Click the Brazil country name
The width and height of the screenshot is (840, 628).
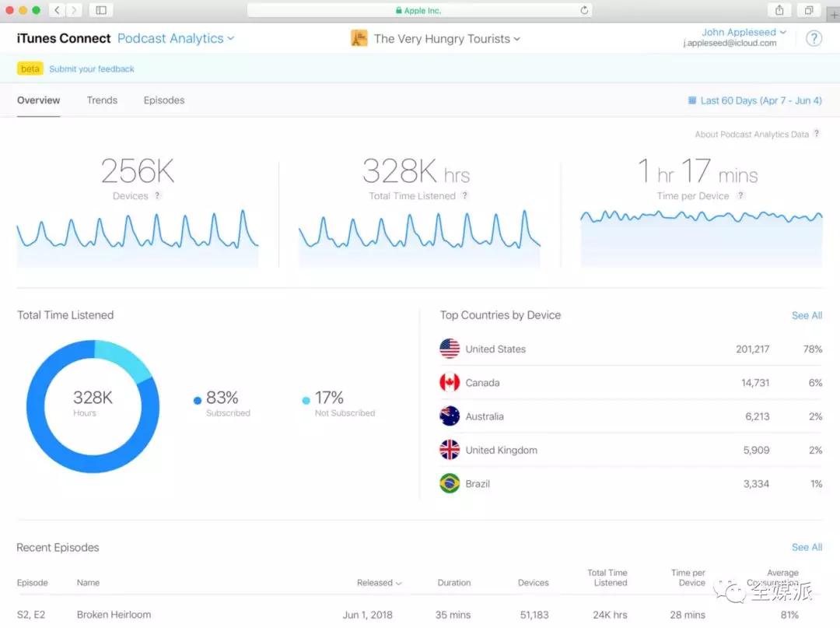pyautogui.click(x=478, y=484)
